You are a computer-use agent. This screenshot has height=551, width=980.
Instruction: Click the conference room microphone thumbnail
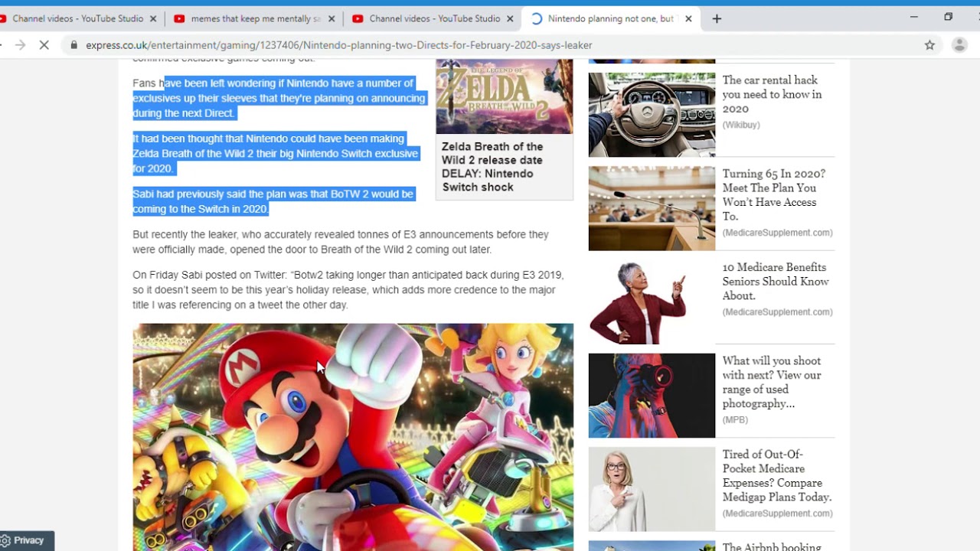tap(652, 208)
